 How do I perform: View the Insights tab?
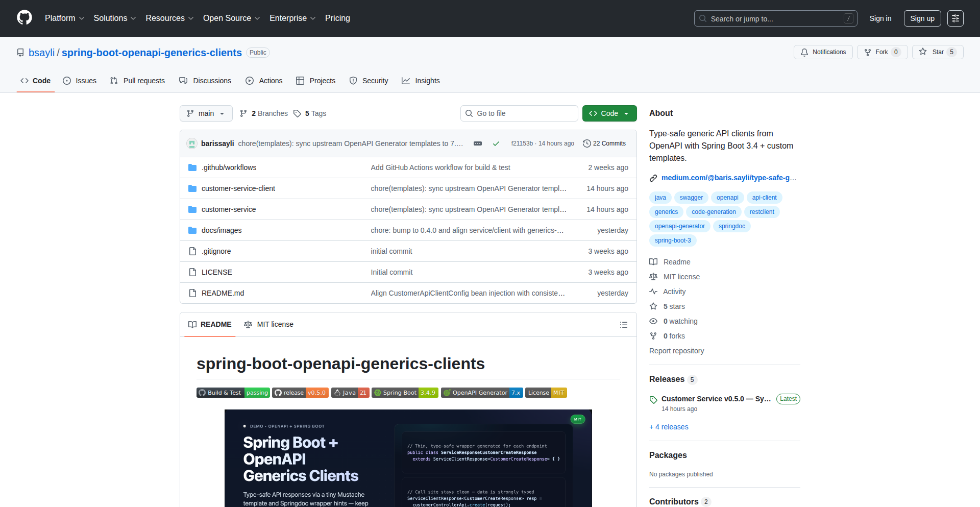pyautogui.click(x=421, y=81)
